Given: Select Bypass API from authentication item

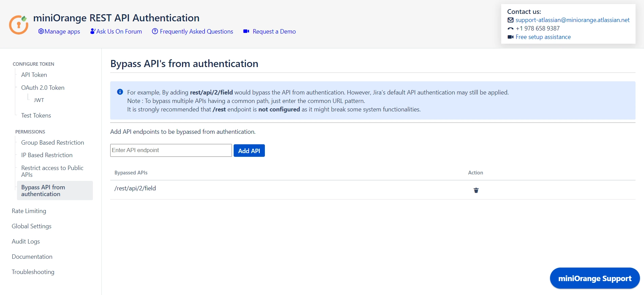Looking at the screenshot, I should tap(55, 191).
